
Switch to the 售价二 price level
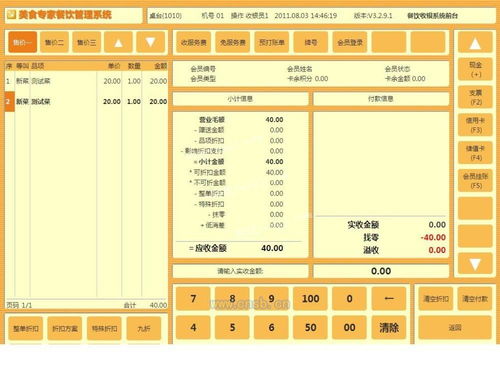click(x=54, y=42)
